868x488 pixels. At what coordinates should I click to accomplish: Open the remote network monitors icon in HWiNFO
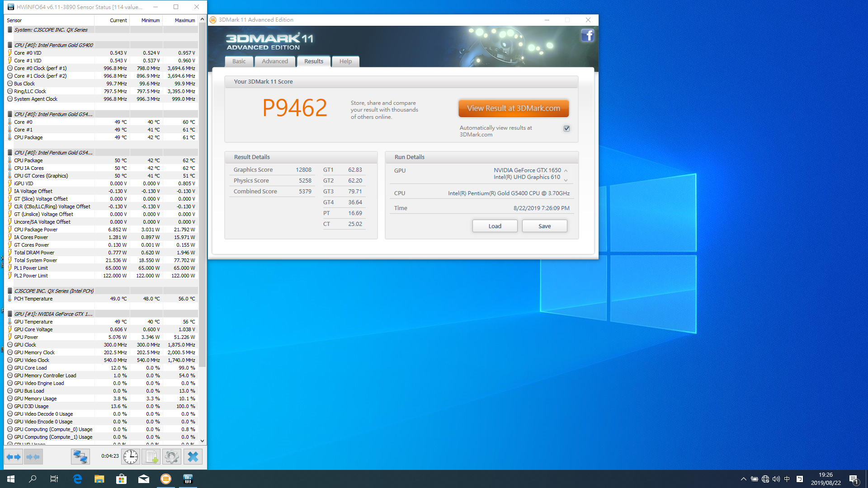pyautogui.click(x=80, y=457)
